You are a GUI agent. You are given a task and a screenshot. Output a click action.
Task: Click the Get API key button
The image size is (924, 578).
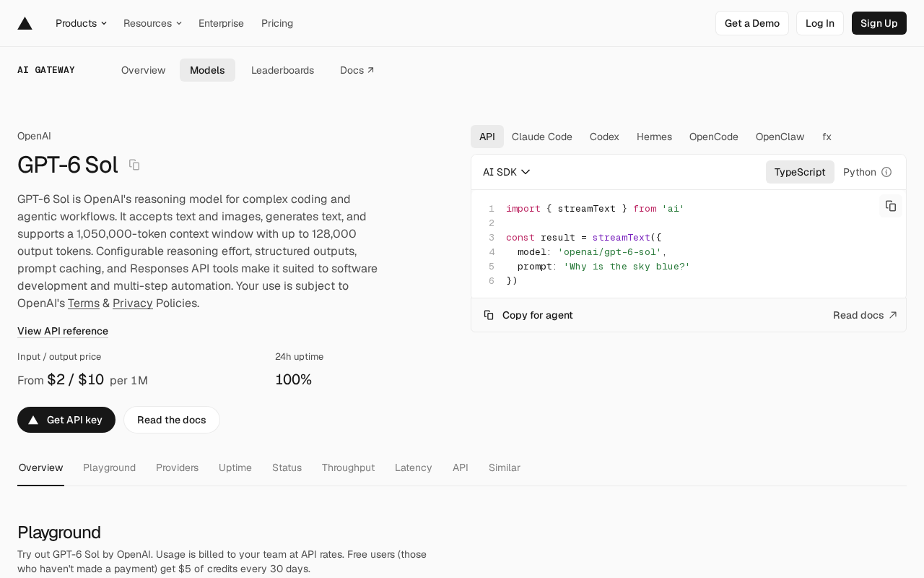66,420
